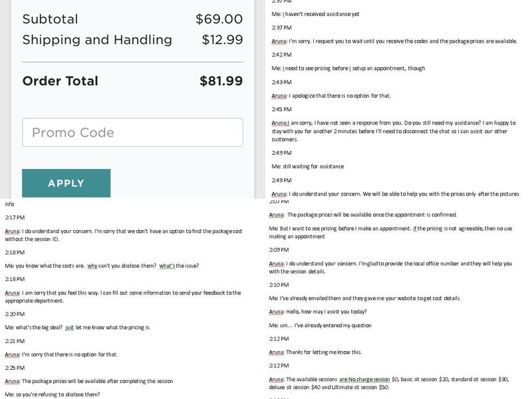Click the Order Total label

click(x=60, y=81)
